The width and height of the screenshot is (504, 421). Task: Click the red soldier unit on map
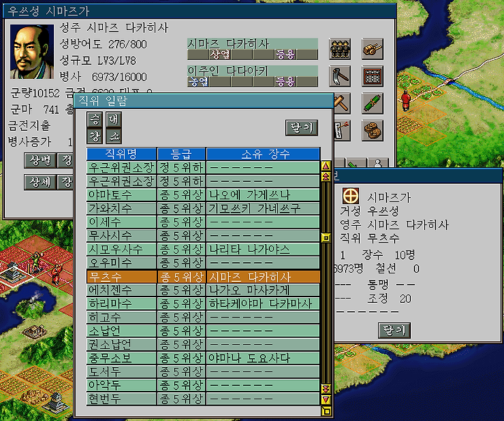405,100
